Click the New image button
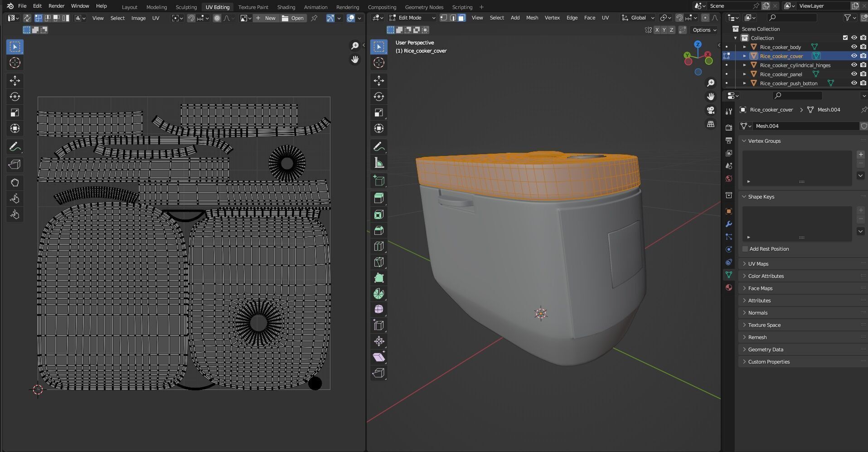The image size is (868, 452). pos(266,18)
